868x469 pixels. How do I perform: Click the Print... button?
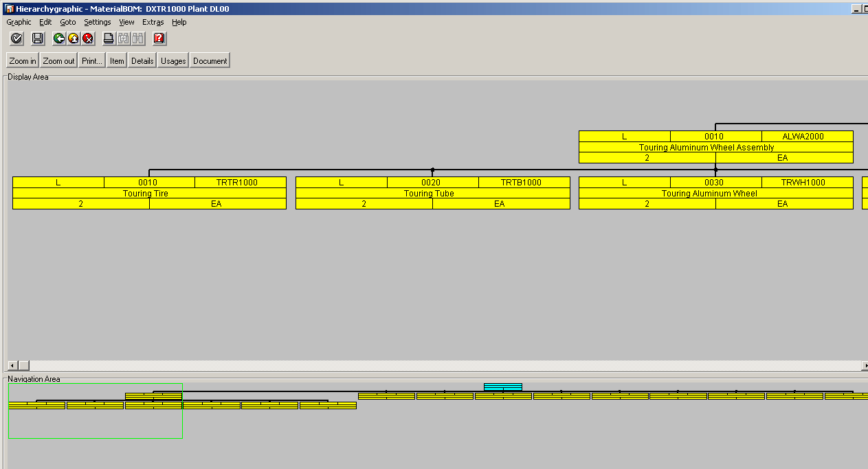[x=92, y=60]
